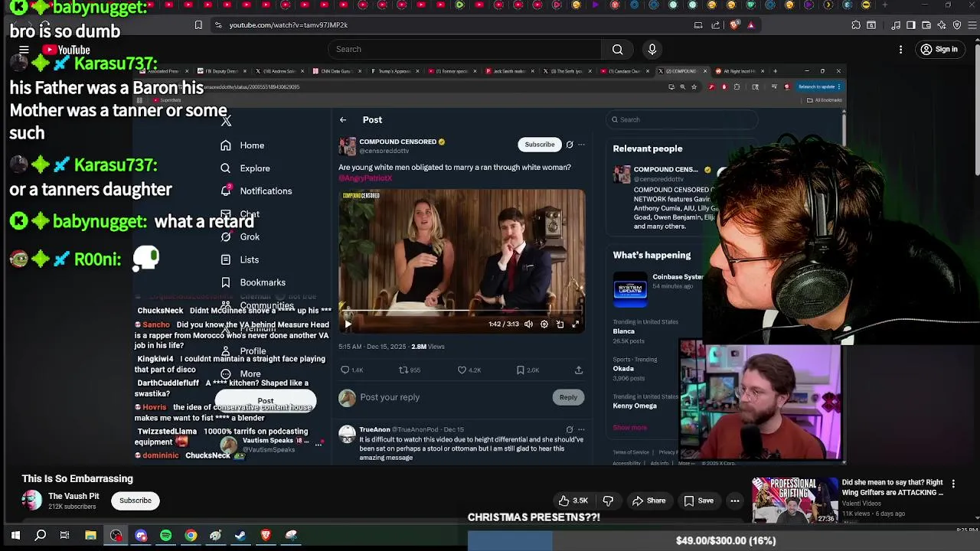Toggle fullscreen on embedded X video
The image size is (980, 551).
pos(576,324)
